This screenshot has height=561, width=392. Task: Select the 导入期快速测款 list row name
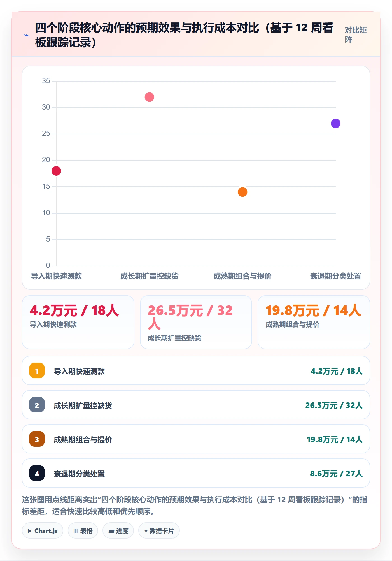click(79, 371)
